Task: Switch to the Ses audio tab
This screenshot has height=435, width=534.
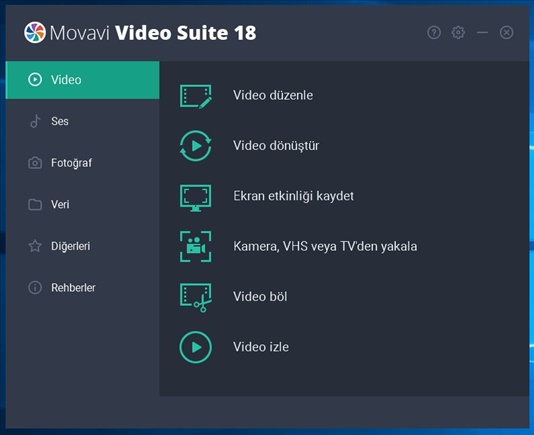Action: [82, 121]
